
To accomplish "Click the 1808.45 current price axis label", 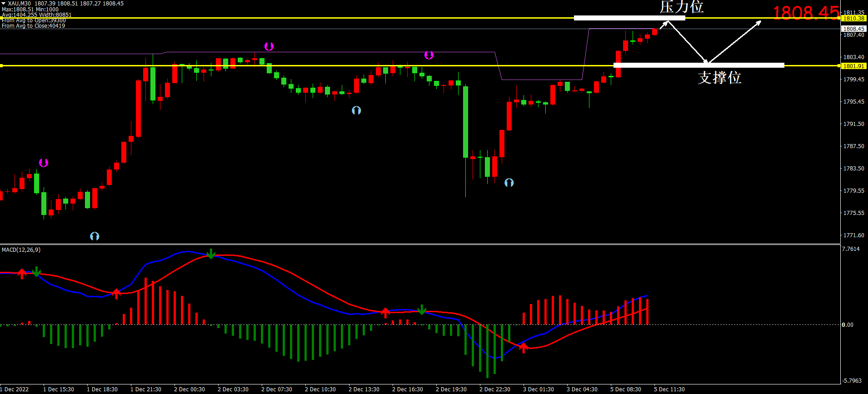I will coord(853,29).
